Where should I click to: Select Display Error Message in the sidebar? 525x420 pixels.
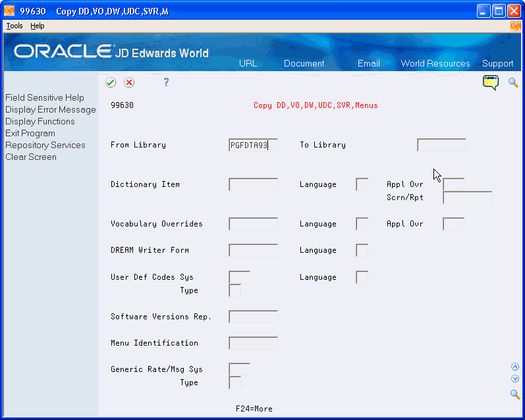coord(51,110)
